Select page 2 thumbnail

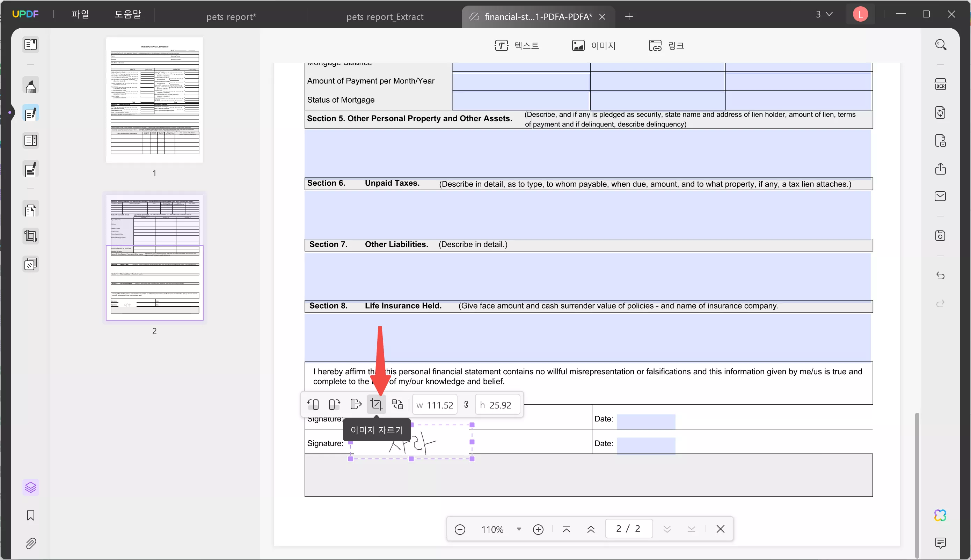click(155, 257)
